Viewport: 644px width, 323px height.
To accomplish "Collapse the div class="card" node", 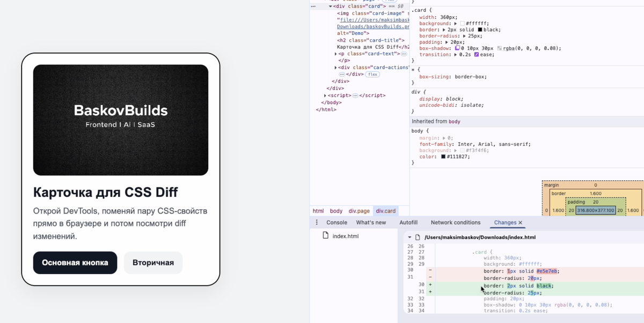I will 331,6.
